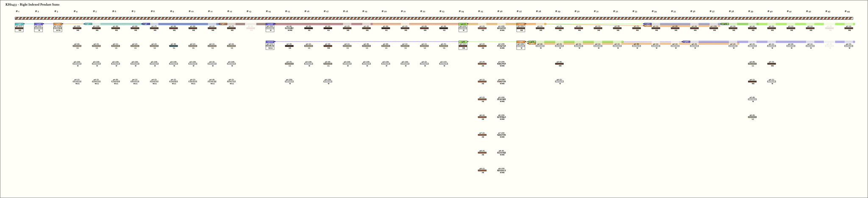The height and width of the screenshot is (198, 868).
Task: Click the blue sum band above cluster 10
Action: (193, 24)
